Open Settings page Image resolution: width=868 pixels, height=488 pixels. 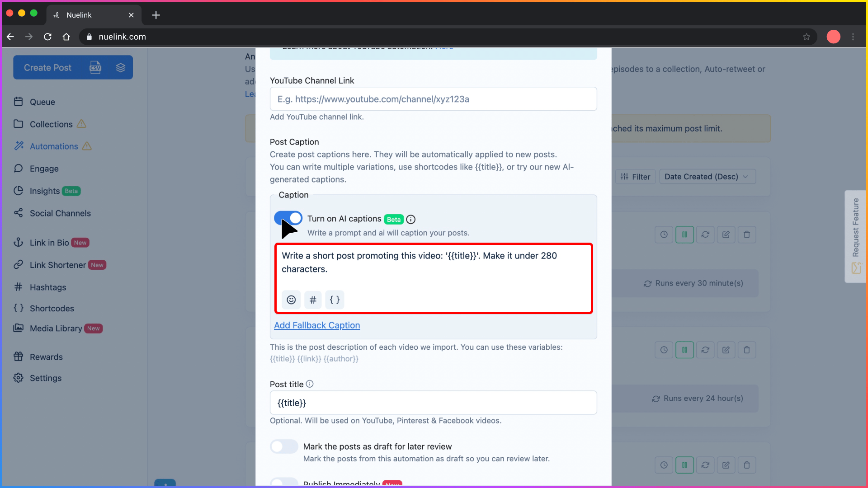[x=45, y=378]
